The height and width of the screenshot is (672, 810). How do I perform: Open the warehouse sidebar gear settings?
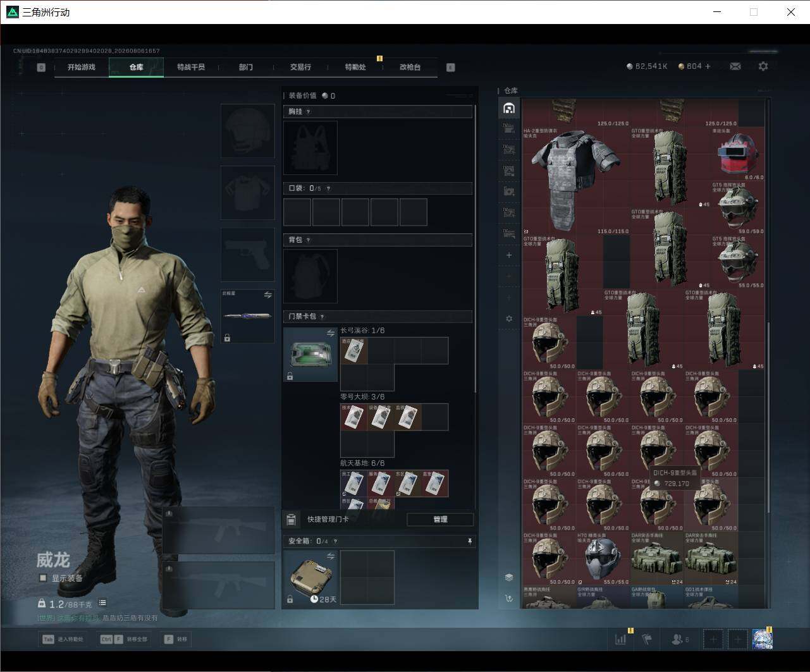(x=509, y=319)
